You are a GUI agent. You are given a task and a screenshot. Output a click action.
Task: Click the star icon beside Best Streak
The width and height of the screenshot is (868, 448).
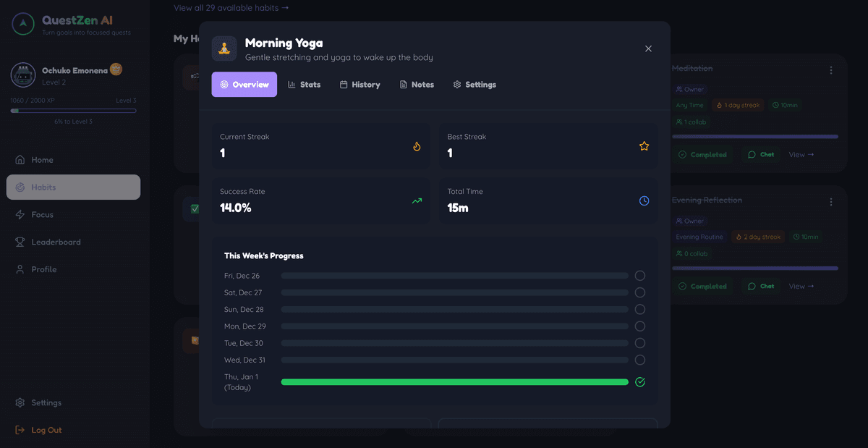click(644, 145)
